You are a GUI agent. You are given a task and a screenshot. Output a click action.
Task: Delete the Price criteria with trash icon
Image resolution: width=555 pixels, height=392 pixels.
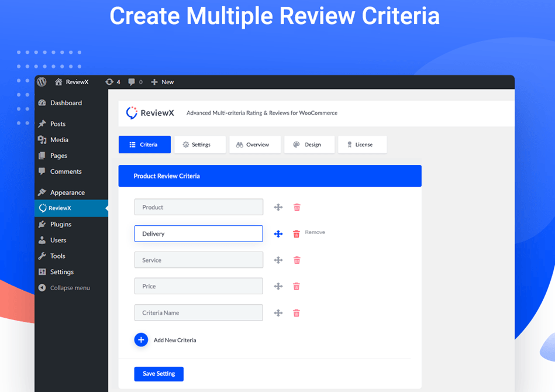point(297,286)
